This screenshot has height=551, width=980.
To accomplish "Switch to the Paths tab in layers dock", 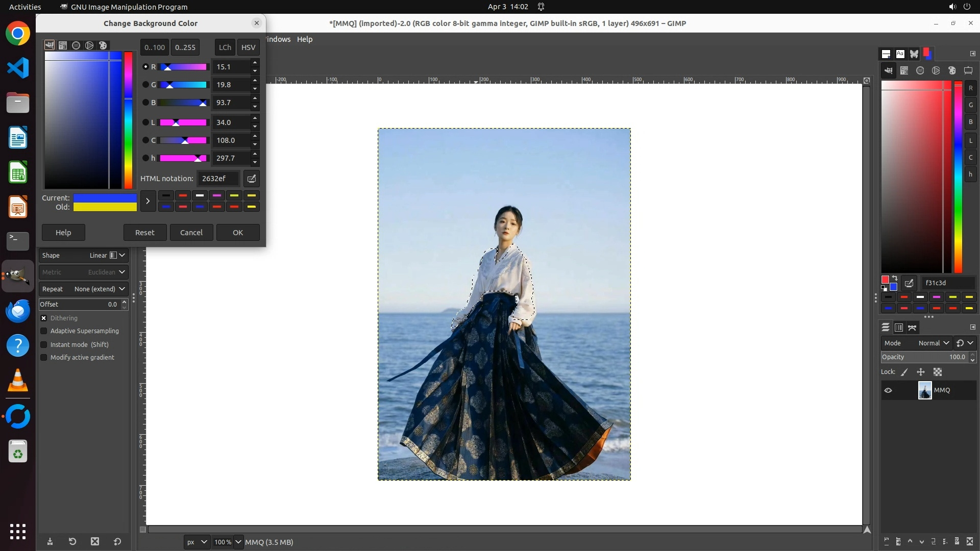I will click(912, 328).
